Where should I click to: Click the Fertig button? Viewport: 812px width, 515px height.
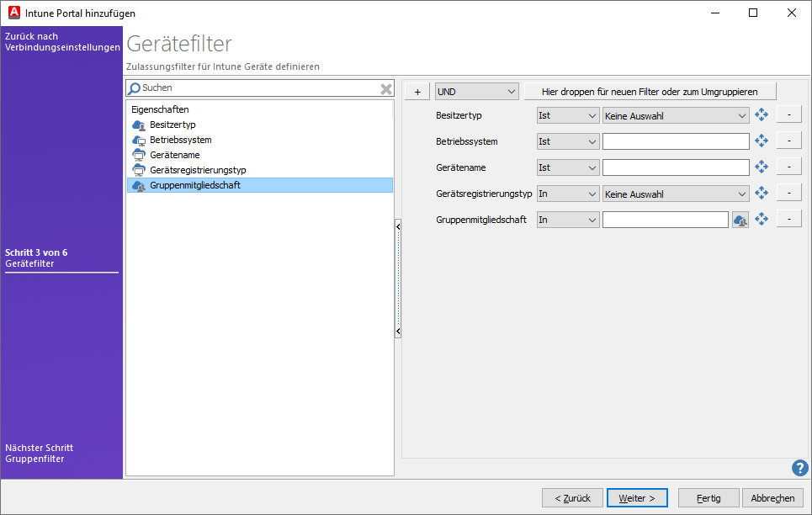[709, 498]
